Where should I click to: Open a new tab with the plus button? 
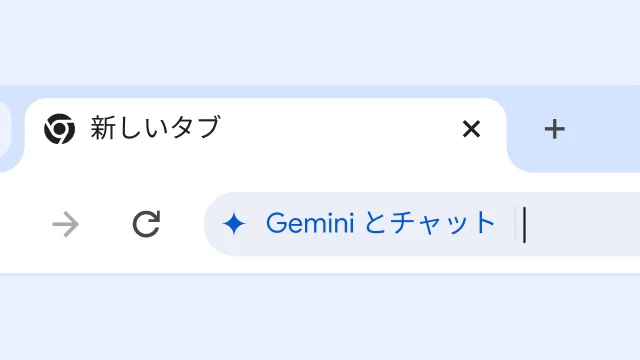[x=555, y=129]
